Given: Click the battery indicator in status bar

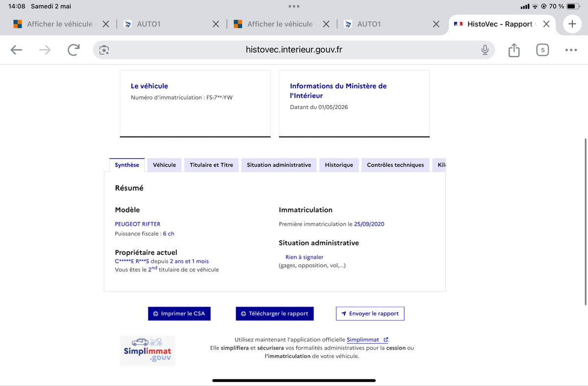Looking at the screenshot, I should coord(573,6).
